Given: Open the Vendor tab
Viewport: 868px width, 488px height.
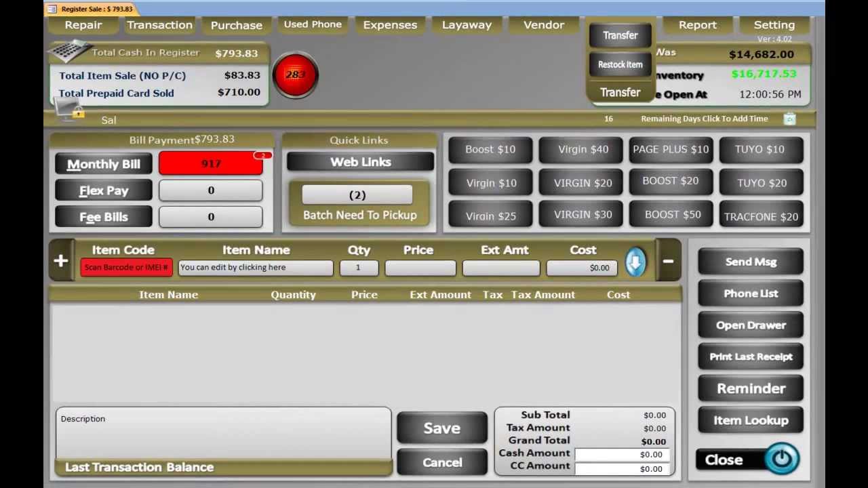Looking at the screenshot, I should pyautogui.click(x=544, y=25).
